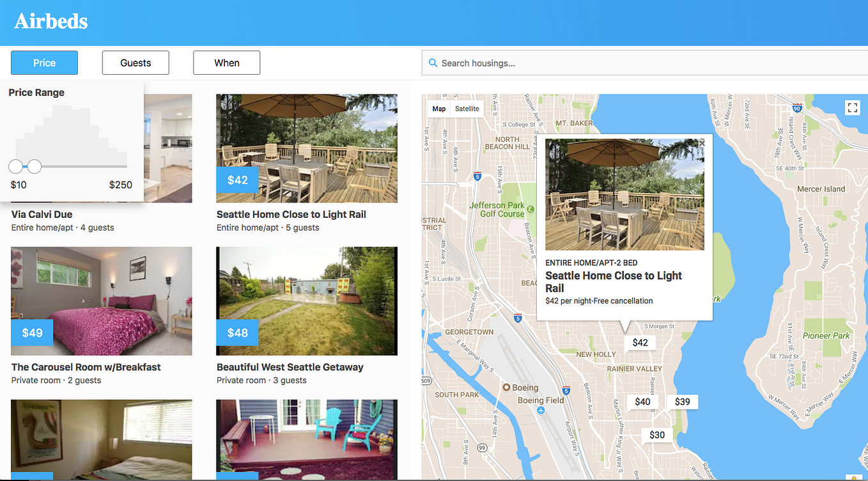The image size is (868, 481).
Task: Toggle fullscreen mode on the map
Action: click(x=852, y=107)
